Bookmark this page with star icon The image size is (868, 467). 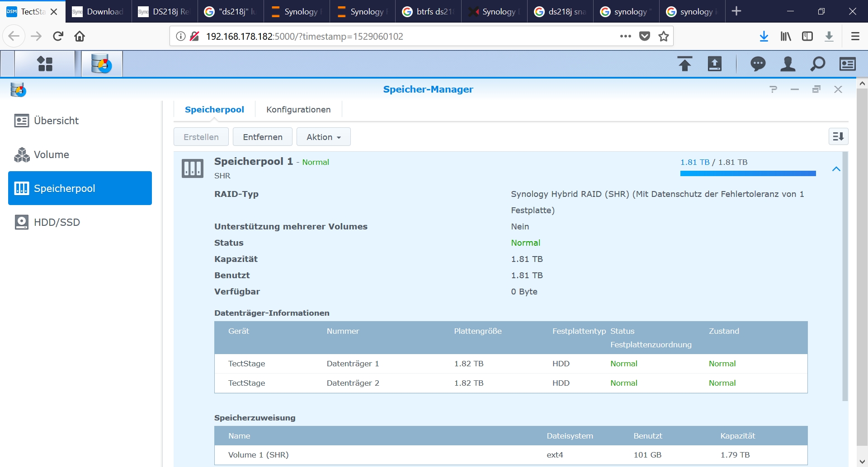point(663,36)
